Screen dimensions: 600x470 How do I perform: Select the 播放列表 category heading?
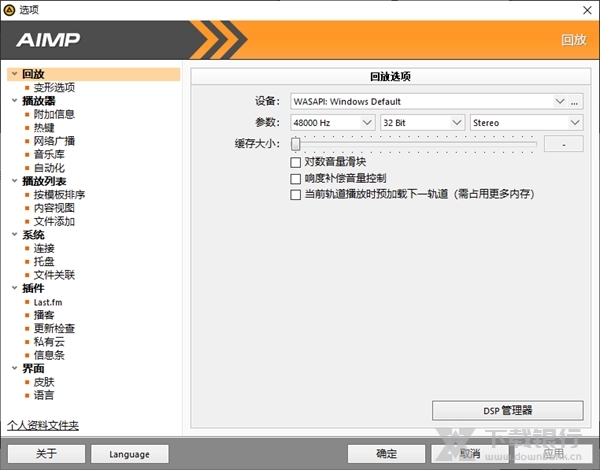point(44,181)
